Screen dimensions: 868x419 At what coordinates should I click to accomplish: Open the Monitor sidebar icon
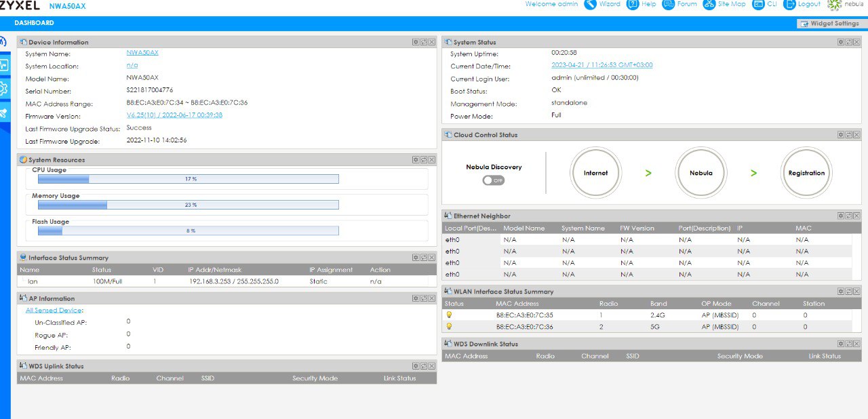(x=4, y=65)
